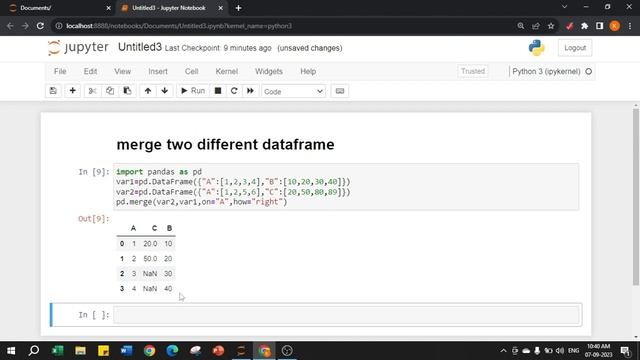Image resolution: width=640 pixels, height=360 pixels.
Task: Open the File menu
Action: [60, 71]
